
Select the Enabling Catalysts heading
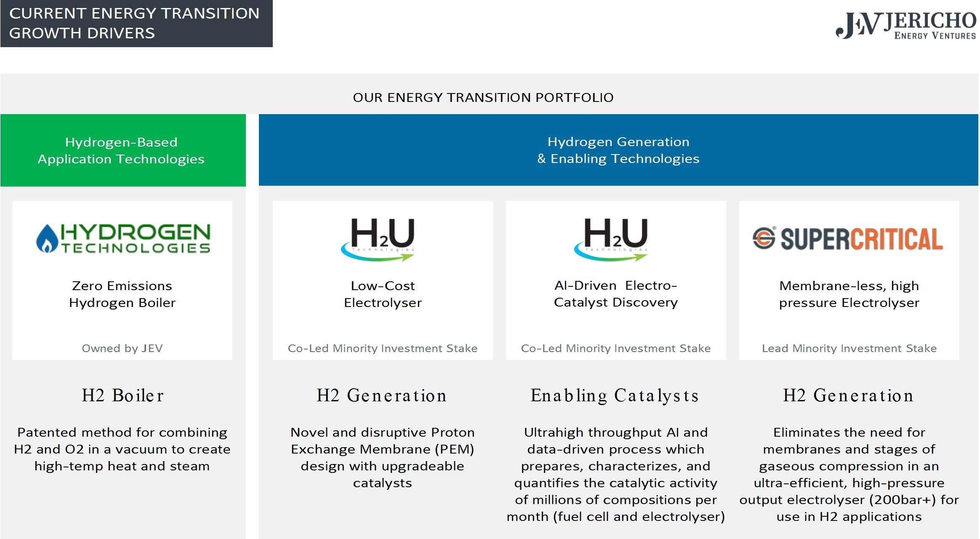click(x=615, y=395)
